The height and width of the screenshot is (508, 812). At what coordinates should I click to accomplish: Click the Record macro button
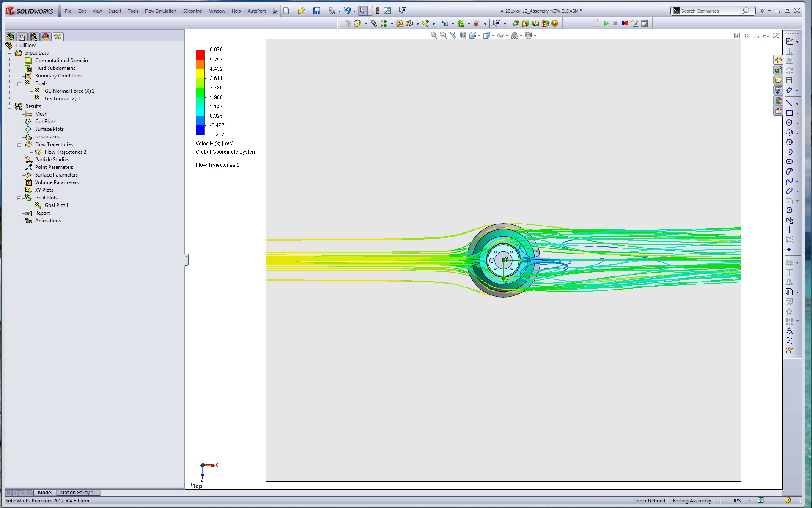click(x=625, y=24)
